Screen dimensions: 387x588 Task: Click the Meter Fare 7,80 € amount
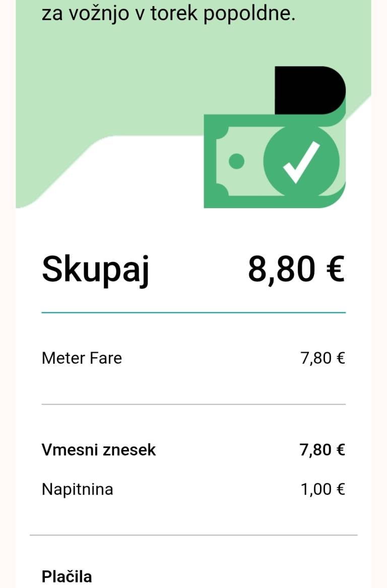point(322,358)
